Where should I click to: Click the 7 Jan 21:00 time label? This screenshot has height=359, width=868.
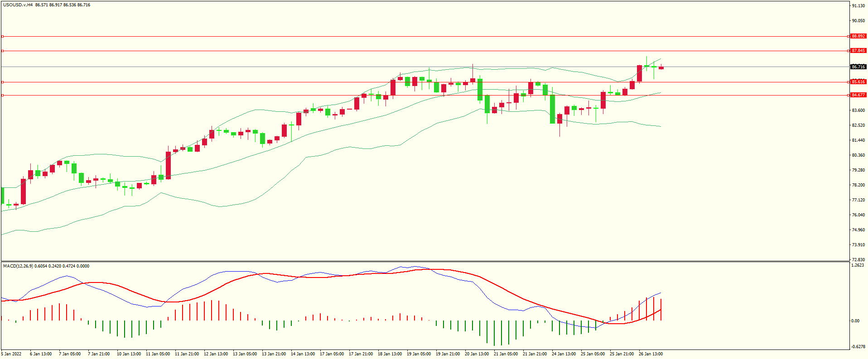(99, 354)
